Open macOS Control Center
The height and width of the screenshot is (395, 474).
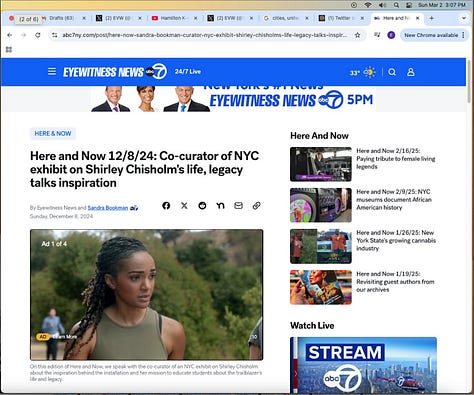tap(409, 5)
